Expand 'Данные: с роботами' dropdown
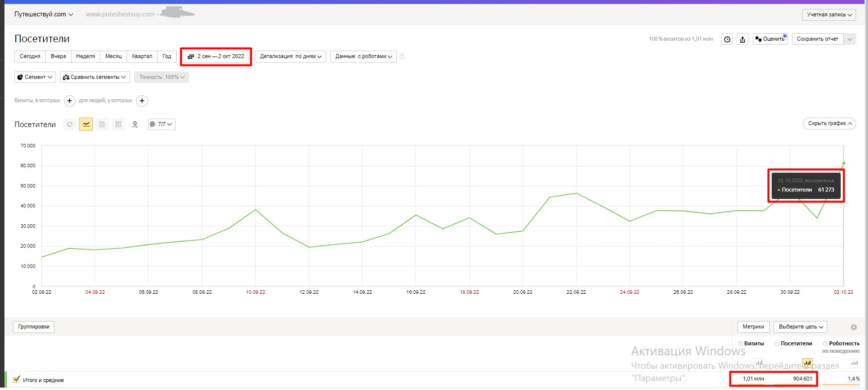Screen dimensions: 868x390 [x=363, y=57]
